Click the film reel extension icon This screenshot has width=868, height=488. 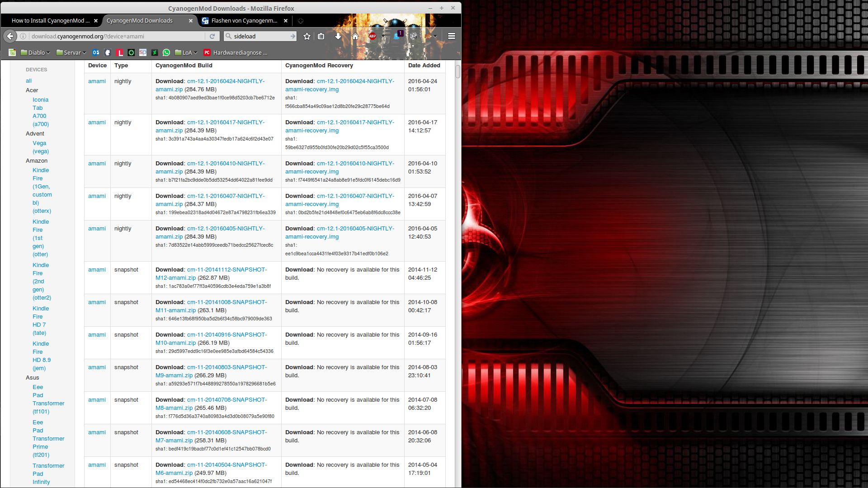click(413, 36)
